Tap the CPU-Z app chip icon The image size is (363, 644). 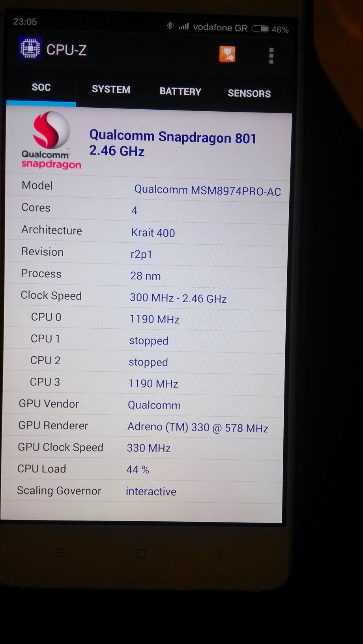coord(30,49)
